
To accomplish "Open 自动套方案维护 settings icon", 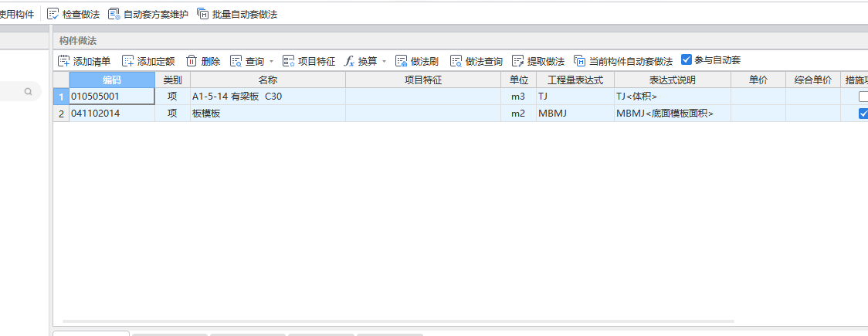I will (114, 15).
